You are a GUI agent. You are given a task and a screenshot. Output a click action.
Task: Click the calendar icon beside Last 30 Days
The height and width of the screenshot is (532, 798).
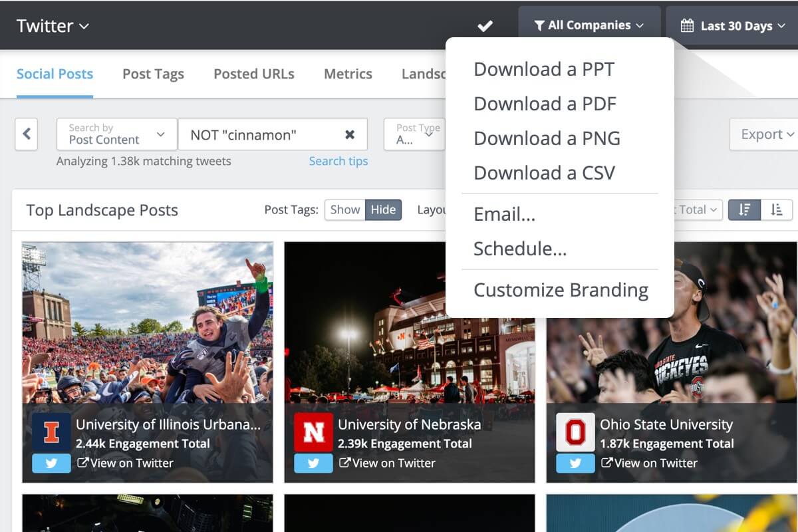[x=687, y=26]
